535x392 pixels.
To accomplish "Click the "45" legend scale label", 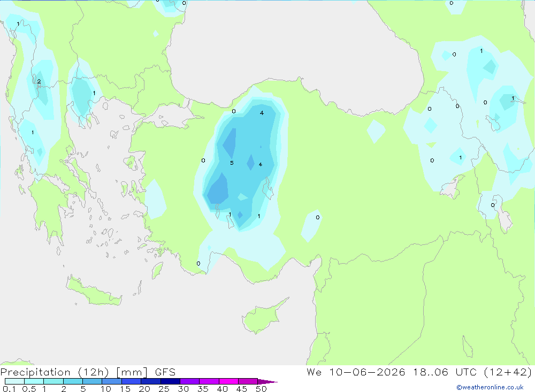I will [242, 389].
